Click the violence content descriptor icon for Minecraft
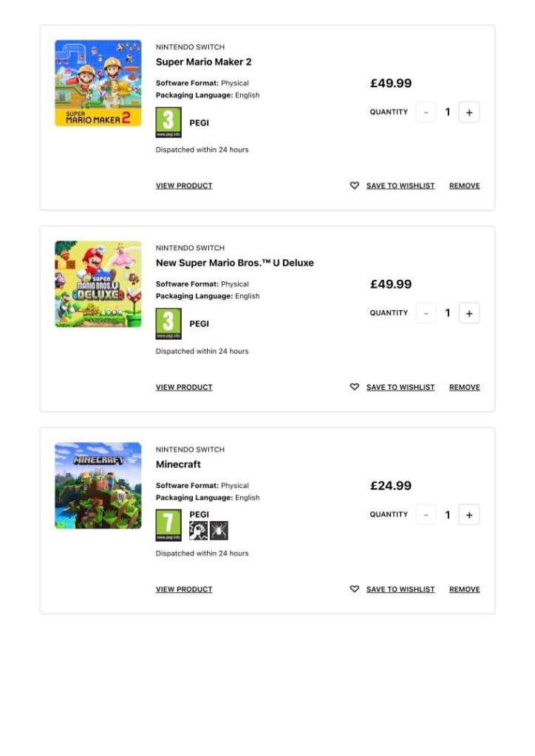The width and height of the screenshot is (535, 756). coord(198,530)
